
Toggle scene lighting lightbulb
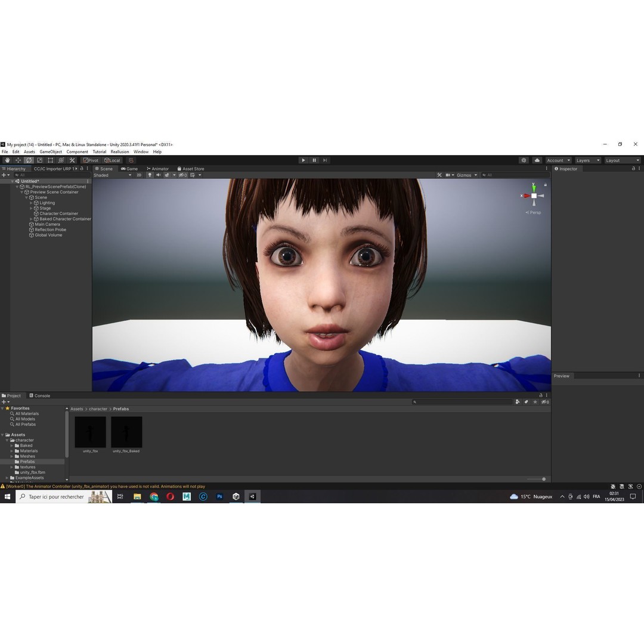pos(150,175)
